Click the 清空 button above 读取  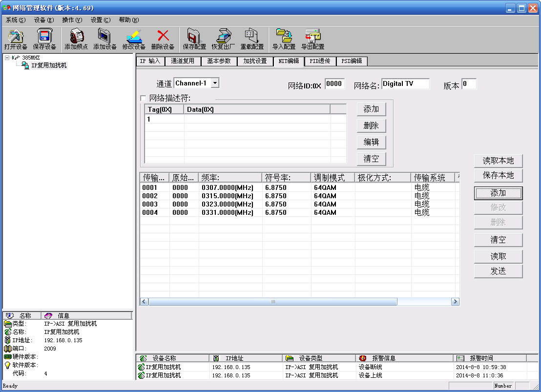point(498,240)
